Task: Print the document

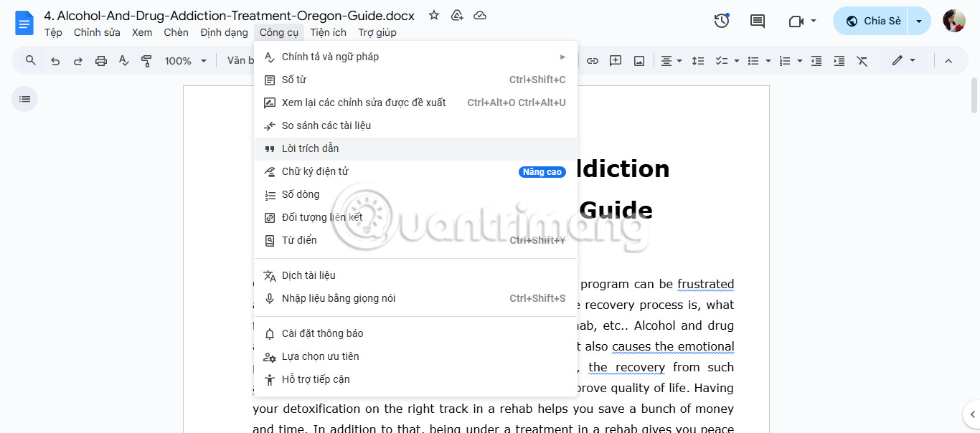Action: pyautogui.click(x=101, y=61)
